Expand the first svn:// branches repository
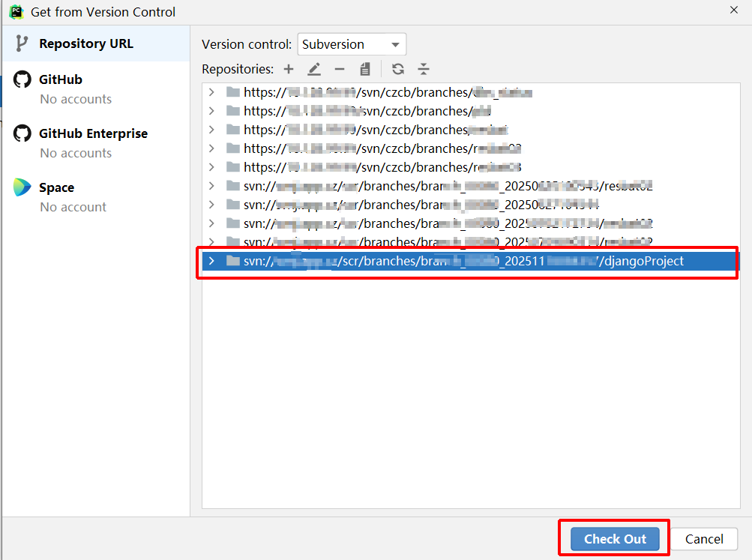 coord(211,186)
